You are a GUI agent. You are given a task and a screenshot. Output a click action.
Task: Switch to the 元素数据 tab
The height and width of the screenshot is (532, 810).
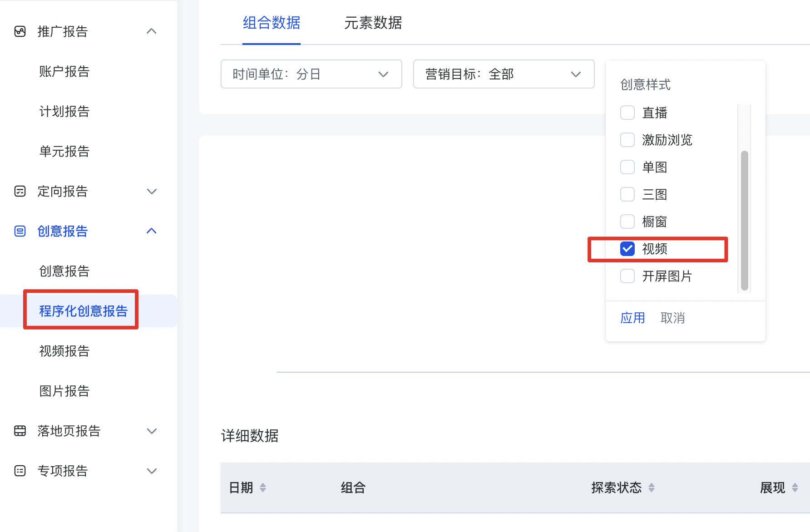coord(373,23)
